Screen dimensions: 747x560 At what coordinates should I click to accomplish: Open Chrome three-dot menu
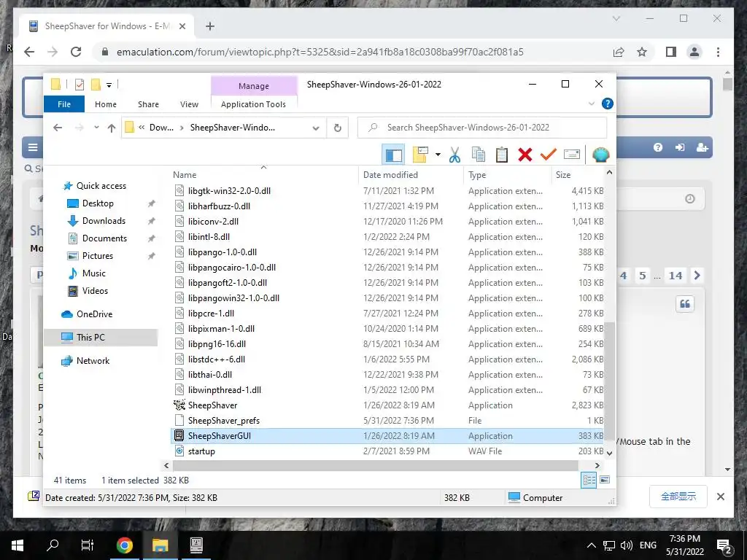pos(718,52)
